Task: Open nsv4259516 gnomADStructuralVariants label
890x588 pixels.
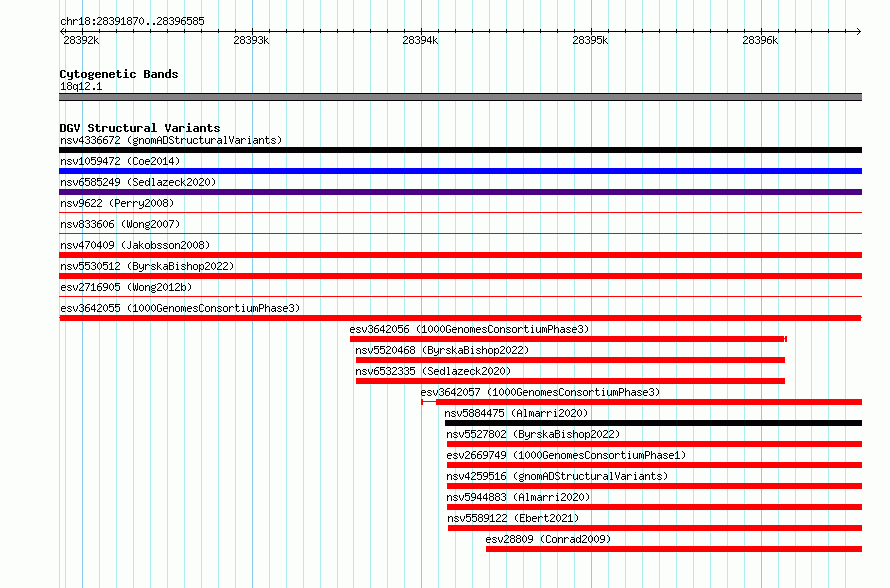Action: point(557,476)
